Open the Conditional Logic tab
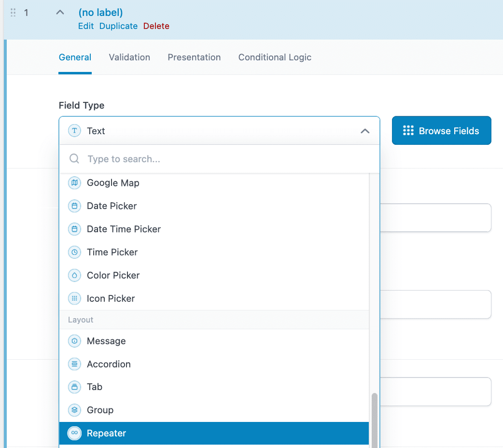 [x=275, y=57]
